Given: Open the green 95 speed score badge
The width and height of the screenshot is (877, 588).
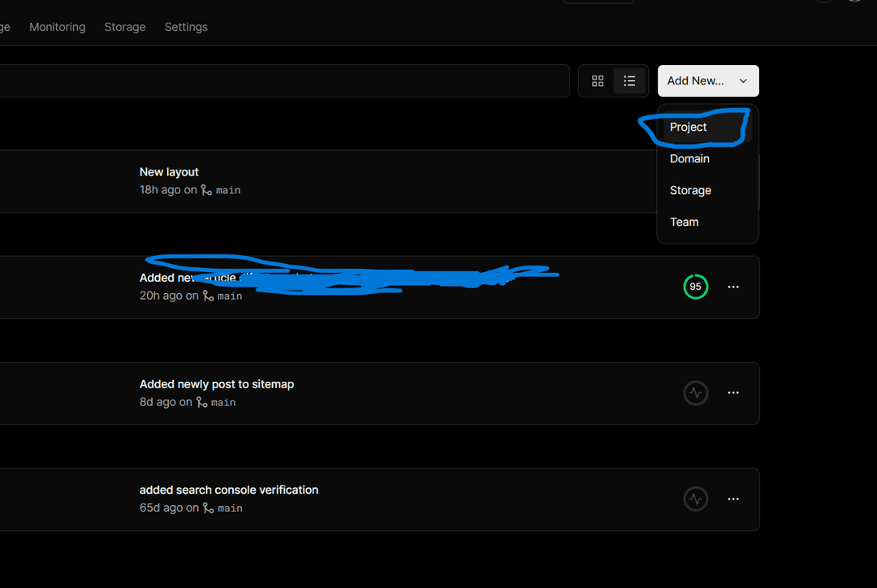Looking at the screenshot, I should click(x=695, y=287).
